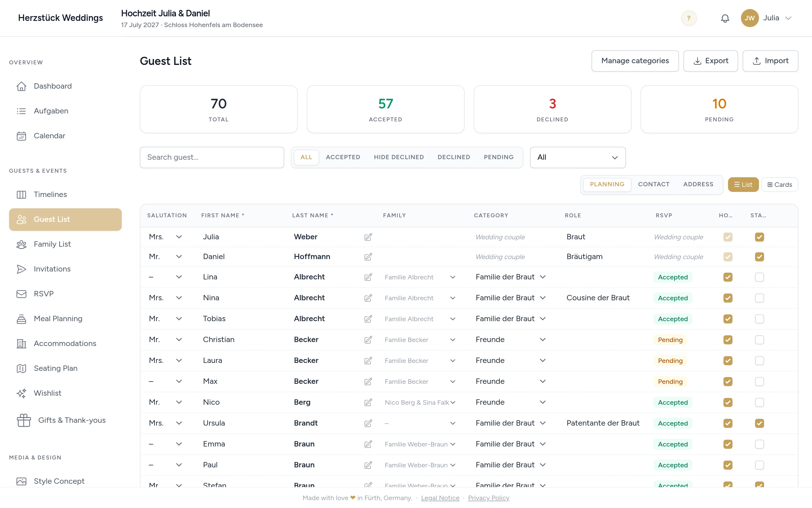The width and height of the screenshot is (812, 508).
Task: Click the Manage categories button
Action: pos(635,61)
